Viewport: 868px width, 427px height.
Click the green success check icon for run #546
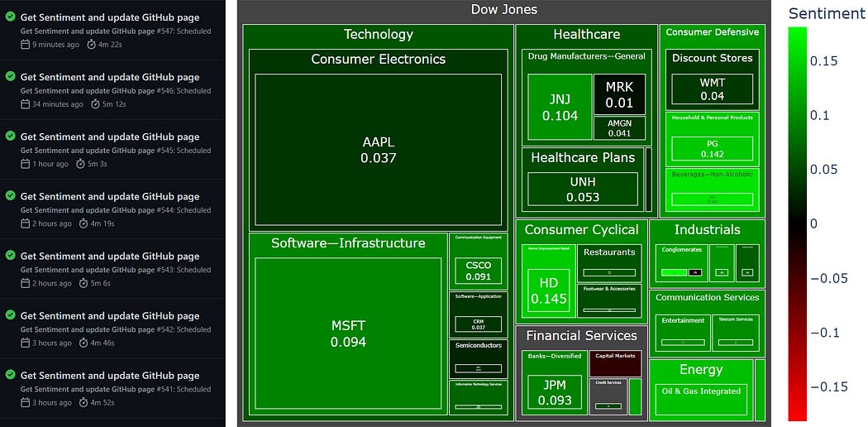click(10, 77)
